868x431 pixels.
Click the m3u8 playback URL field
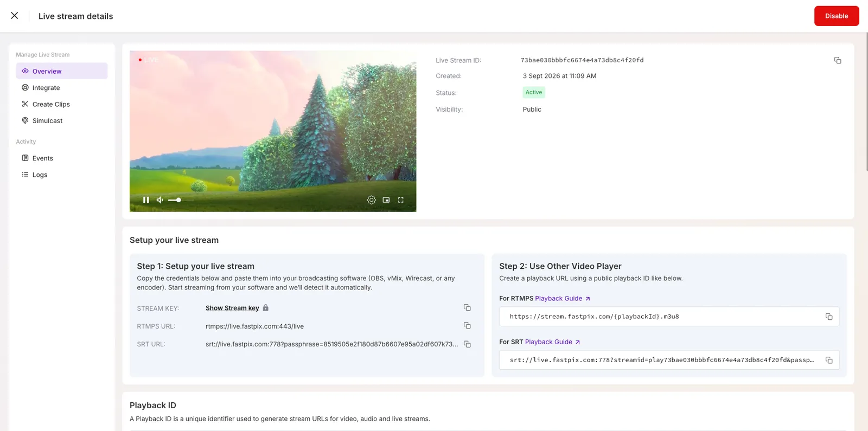pos(669,317)
